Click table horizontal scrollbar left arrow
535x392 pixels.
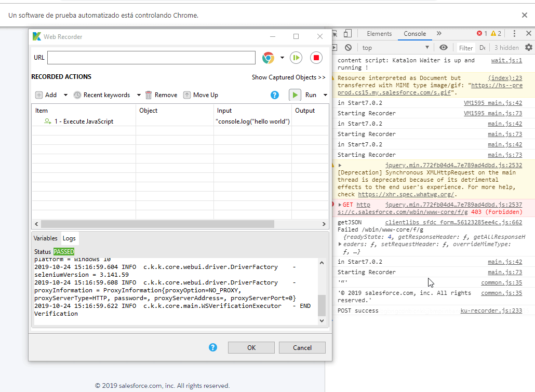click(36, 224)
